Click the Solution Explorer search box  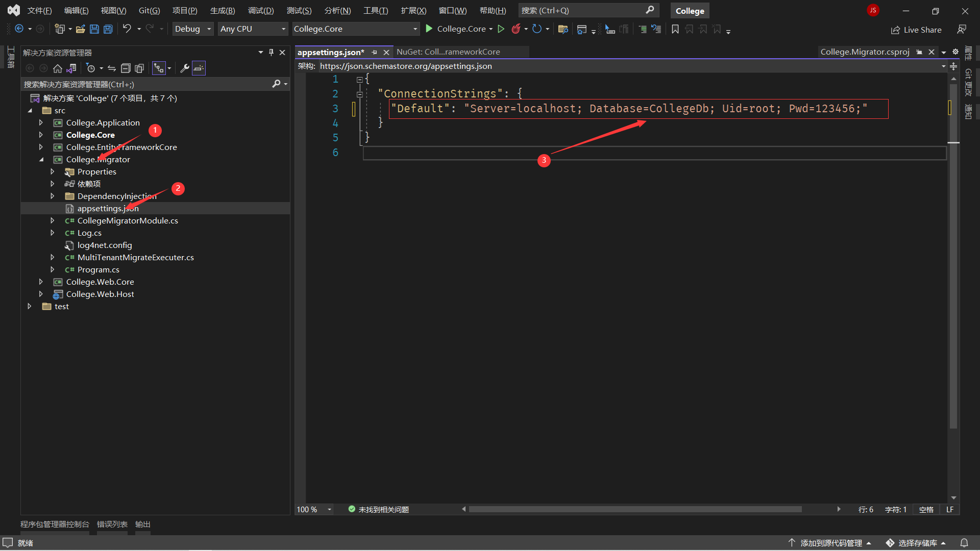coord(147,84)
